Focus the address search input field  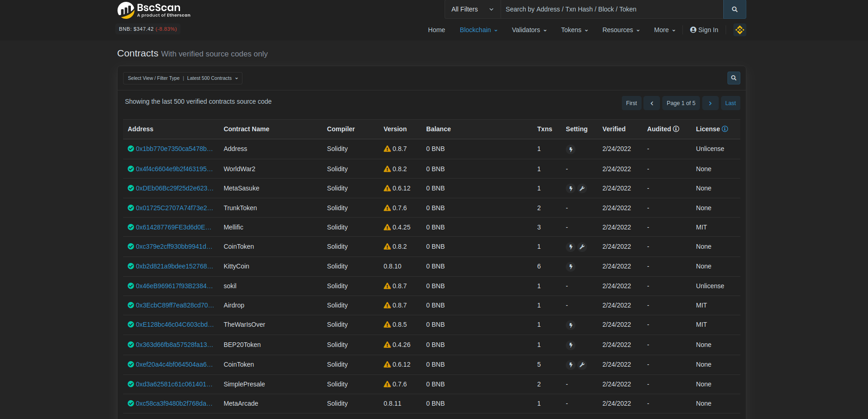click(x=612, y=9)
